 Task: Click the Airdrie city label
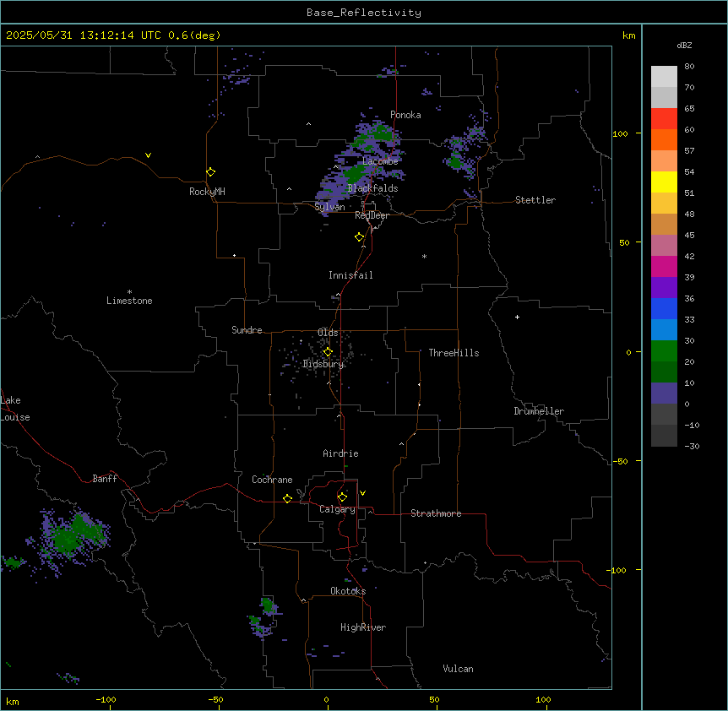point(341,453)
